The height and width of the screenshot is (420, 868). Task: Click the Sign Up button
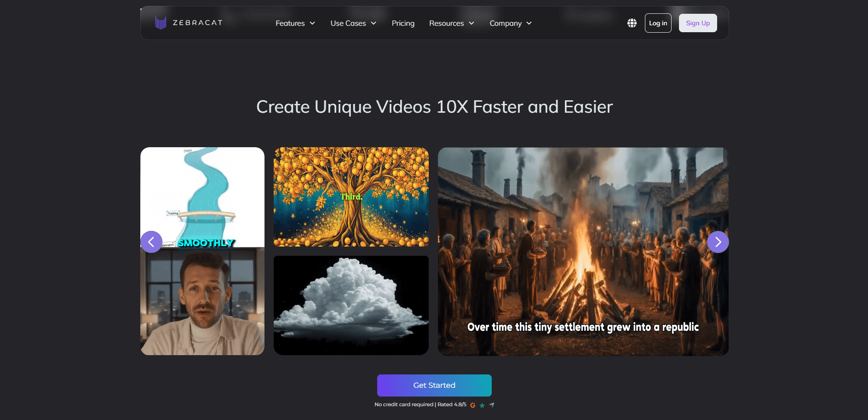pos(698,23)
